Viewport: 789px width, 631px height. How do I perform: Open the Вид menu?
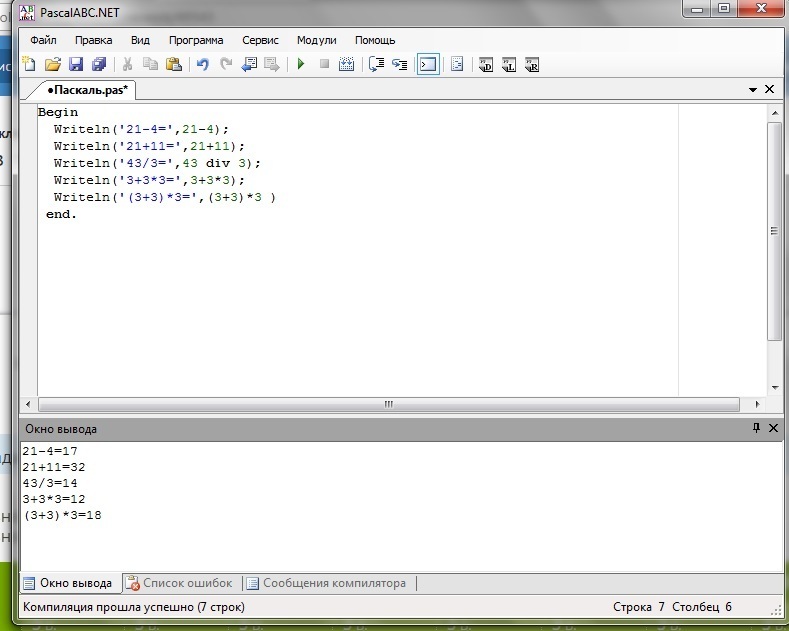point(140,40)
